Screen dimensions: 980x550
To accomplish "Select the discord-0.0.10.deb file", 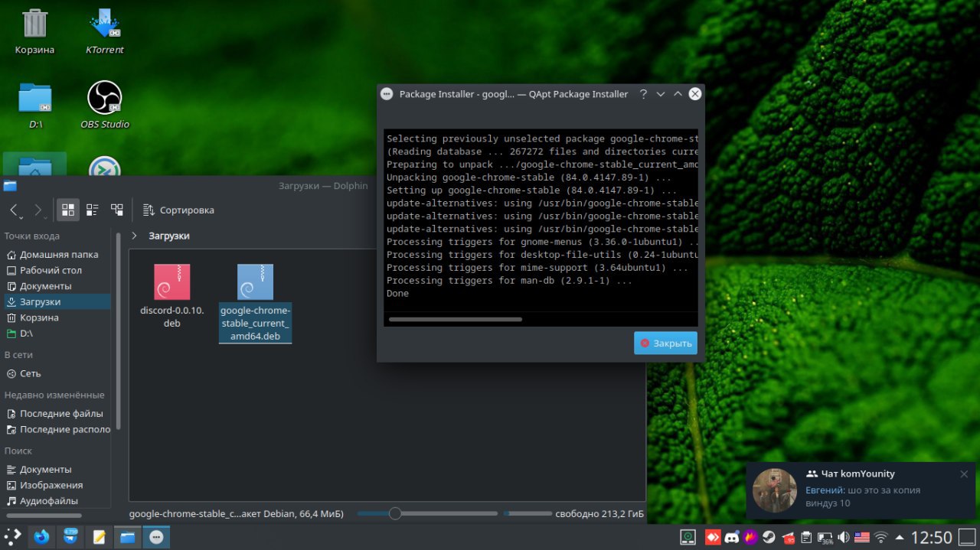I will pyautogui.click(x=171, y=296).
